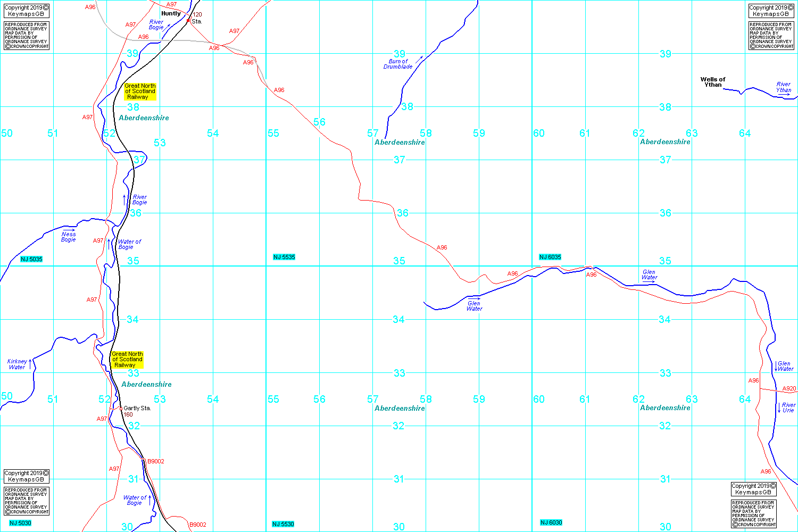Viewport: 798px width, 532px height.
Task: Click the Burn of Drumblade text label
Action: (398, 64)
